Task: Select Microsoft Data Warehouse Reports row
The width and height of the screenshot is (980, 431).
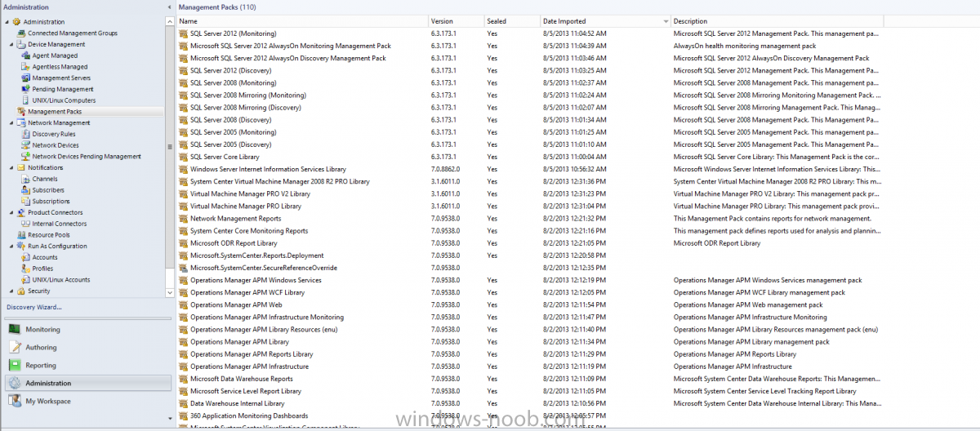Action: [x=529, y=379]
